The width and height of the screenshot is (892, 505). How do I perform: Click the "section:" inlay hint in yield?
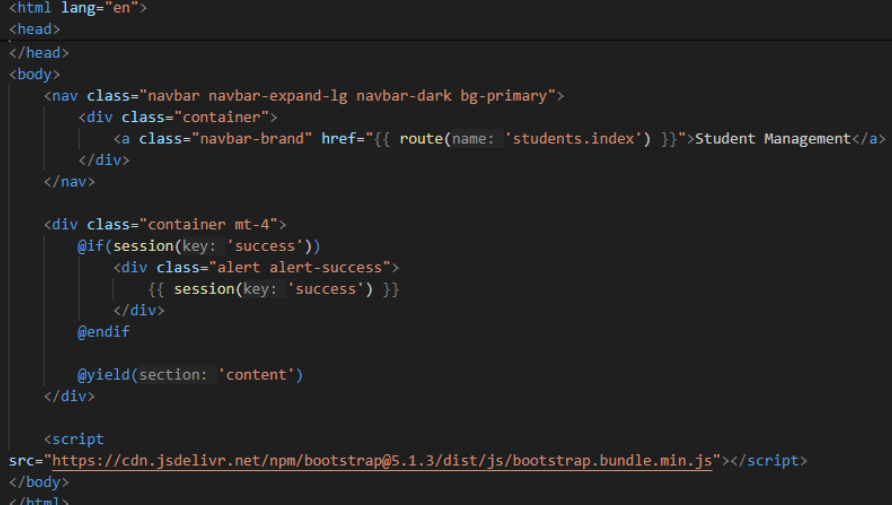tap(175, 375)
